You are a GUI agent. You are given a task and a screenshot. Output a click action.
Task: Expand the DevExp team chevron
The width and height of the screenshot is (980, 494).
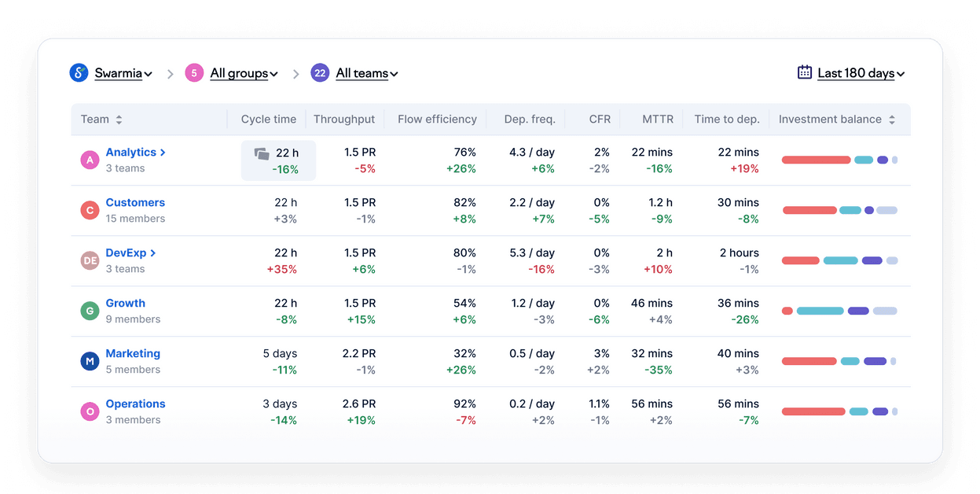coord(153,253)
